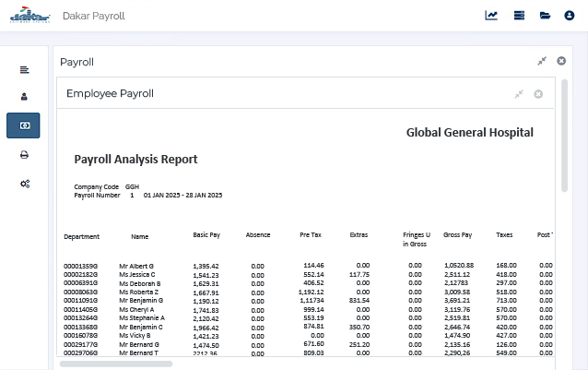Close the Employee Payroll panel
The width and height of the screenshot is (588, 370).
click(538, 94)
